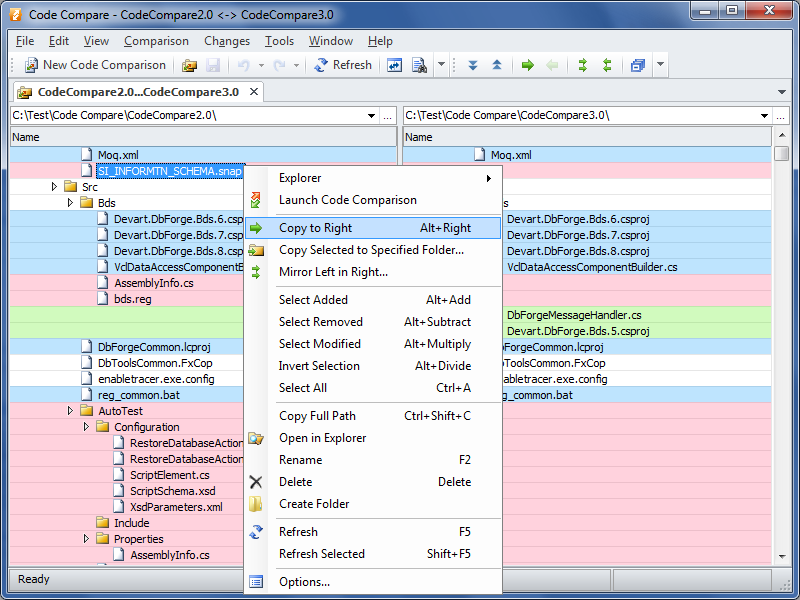Jump to next difference with blue down arrows
Image resolution: width=800 pixels, height=600 pixels.
473,65
